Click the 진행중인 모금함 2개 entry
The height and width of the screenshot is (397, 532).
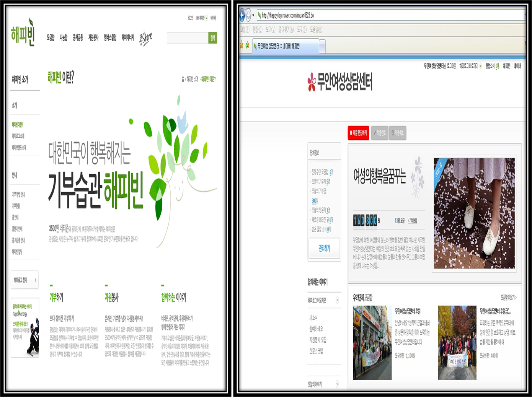point(322,172)
